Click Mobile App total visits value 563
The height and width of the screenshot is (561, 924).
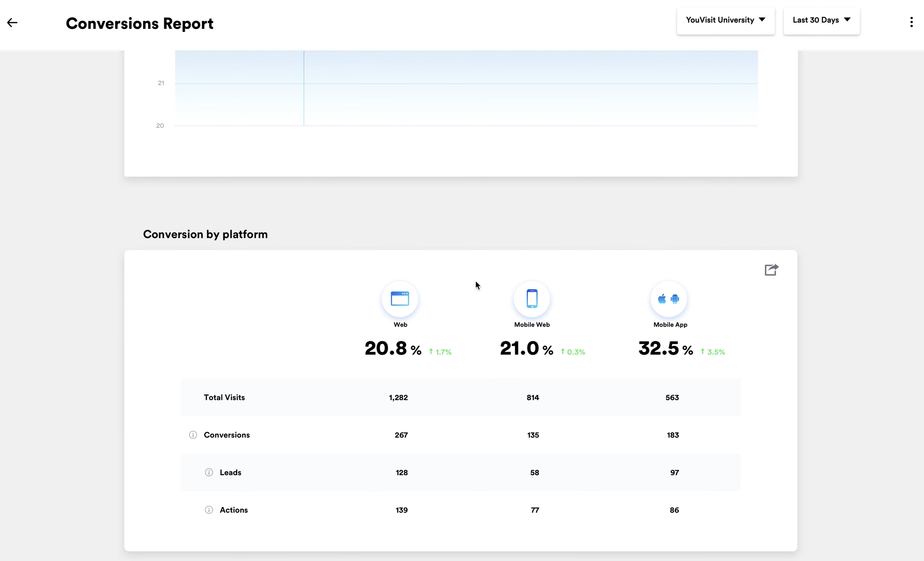[x=672, y=398]
